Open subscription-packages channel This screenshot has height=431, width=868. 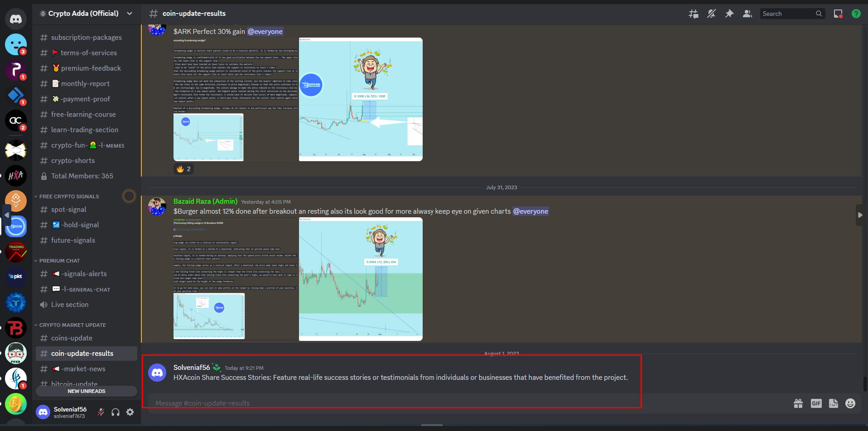pos(86,38)
